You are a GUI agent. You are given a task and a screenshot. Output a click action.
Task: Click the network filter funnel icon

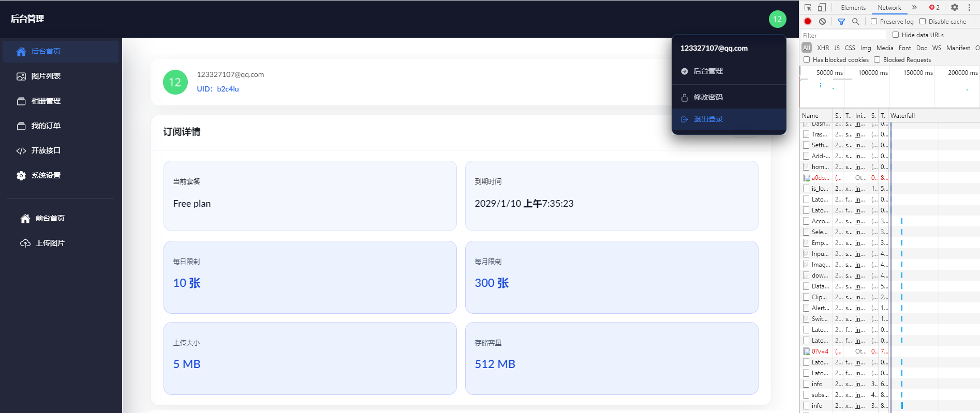pos(841,21)
